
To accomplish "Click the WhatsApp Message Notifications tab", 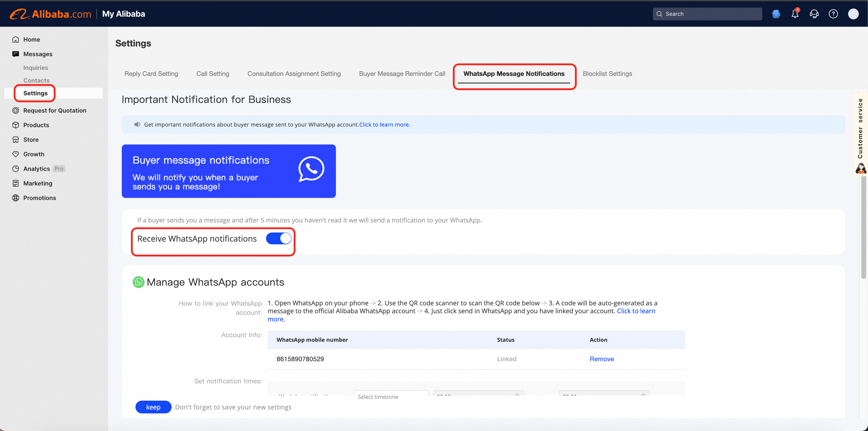I will [514, 73].
